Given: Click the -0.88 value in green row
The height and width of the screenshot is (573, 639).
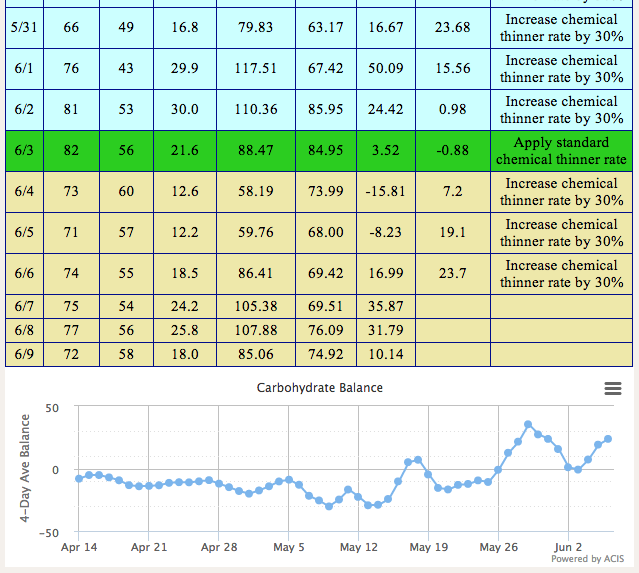Looking at the screenshot, I should click(x=452, y=151).
